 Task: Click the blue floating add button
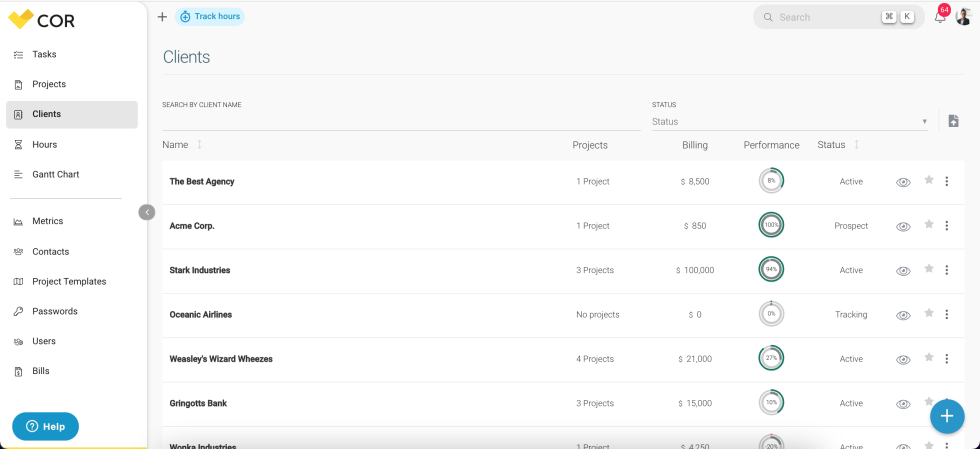pos(946,415)
